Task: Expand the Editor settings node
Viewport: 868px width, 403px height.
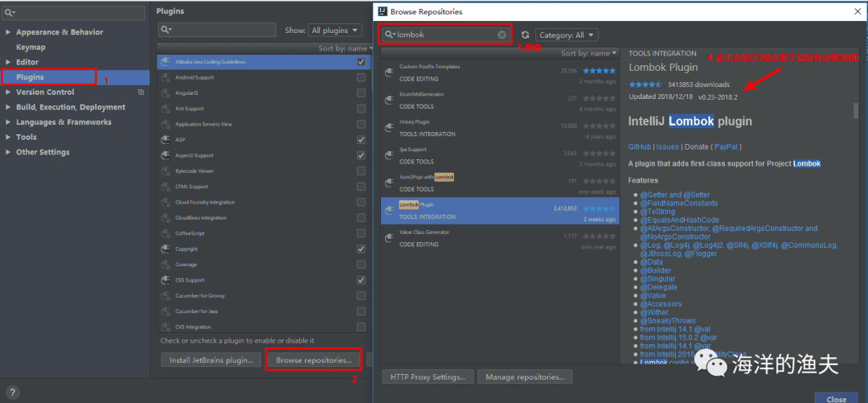Action: coord(8,62)
